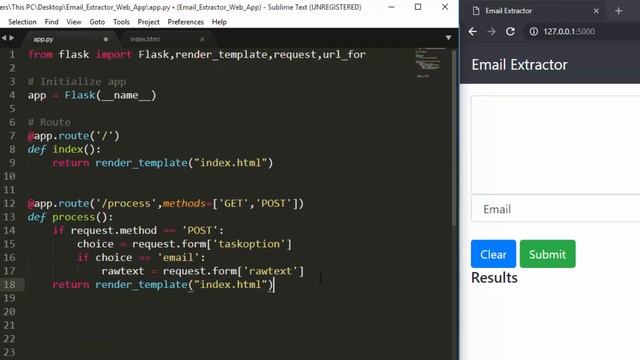Open the tab list dropdown arrow
Screen dimensions: 640x360
[x=448, y=38]
